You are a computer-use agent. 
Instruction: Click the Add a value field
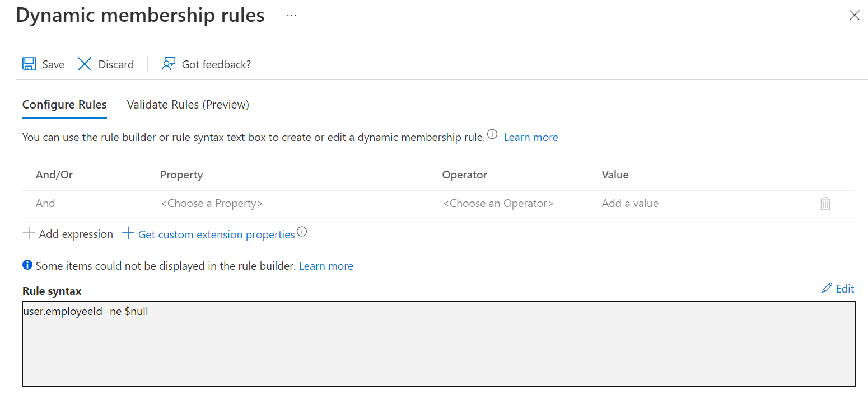coord(630,204)
